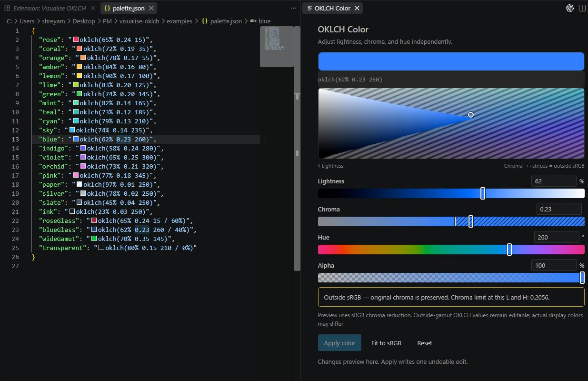Click line number 13 in the gutter

tap(15, 139)
